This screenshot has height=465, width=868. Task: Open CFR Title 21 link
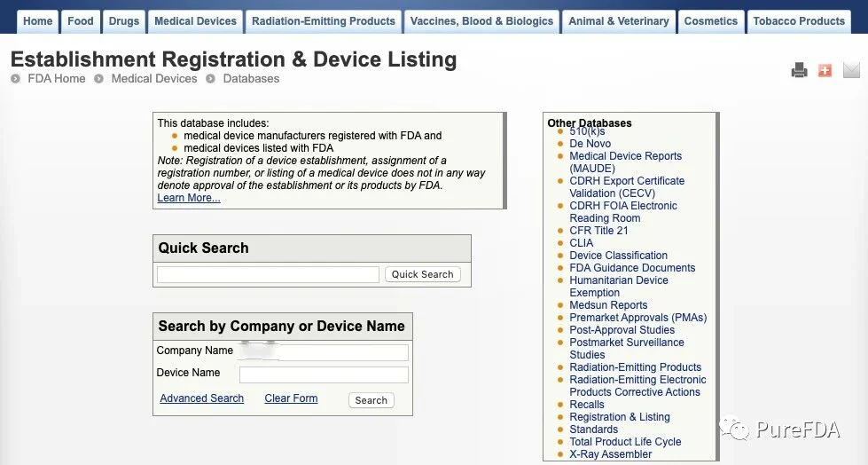click(x=598, y=231)
